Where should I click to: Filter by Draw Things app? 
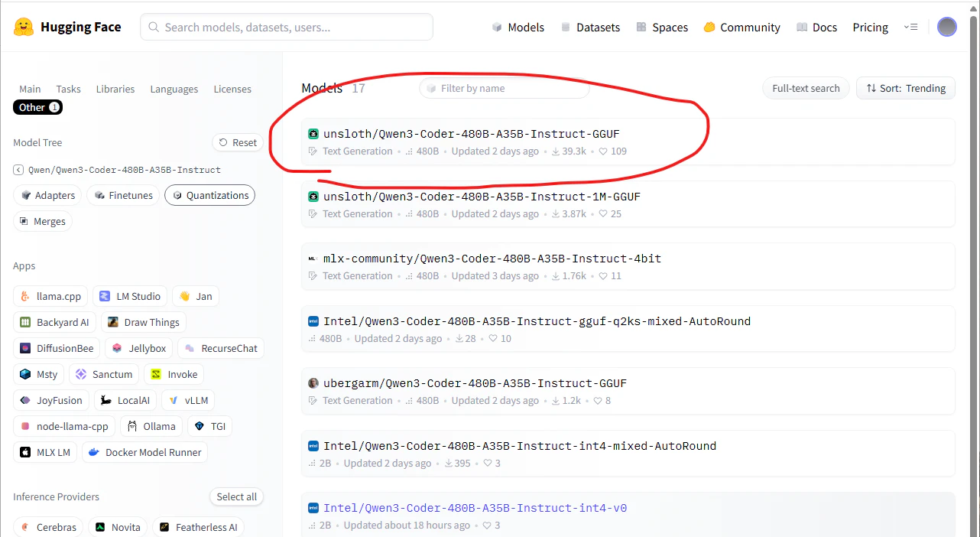[x=144, y=322]
